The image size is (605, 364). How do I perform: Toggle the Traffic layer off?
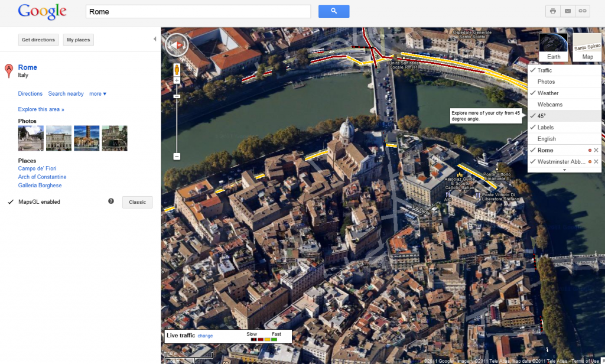tap(544, 70)
